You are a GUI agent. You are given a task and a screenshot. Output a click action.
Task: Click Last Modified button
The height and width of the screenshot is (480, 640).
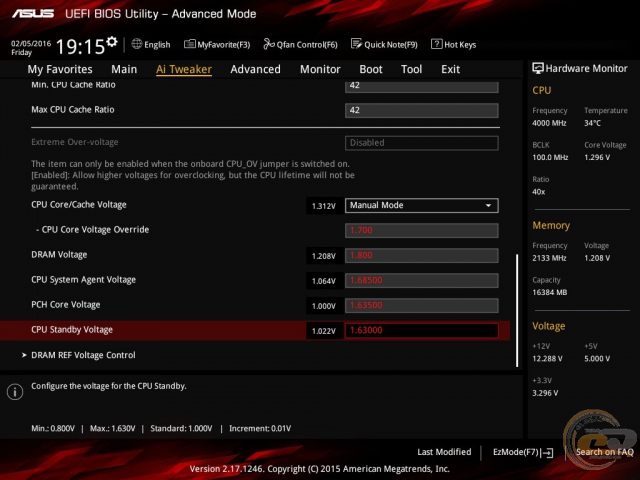(444, 452)
